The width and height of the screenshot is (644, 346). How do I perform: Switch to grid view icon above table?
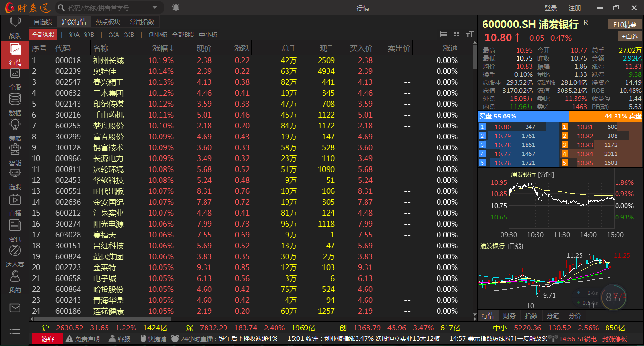click(456, 34)
